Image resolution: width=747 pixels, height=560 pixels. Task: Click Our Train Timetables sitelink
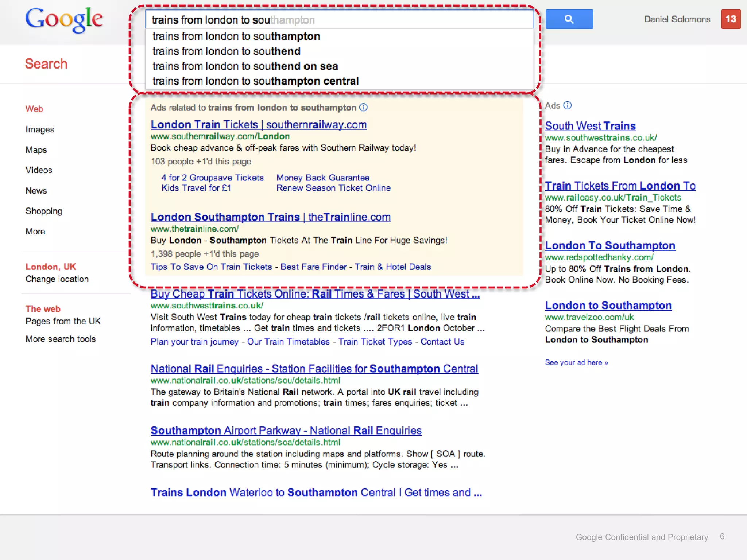pyautogui.click(x=288, y=342)
